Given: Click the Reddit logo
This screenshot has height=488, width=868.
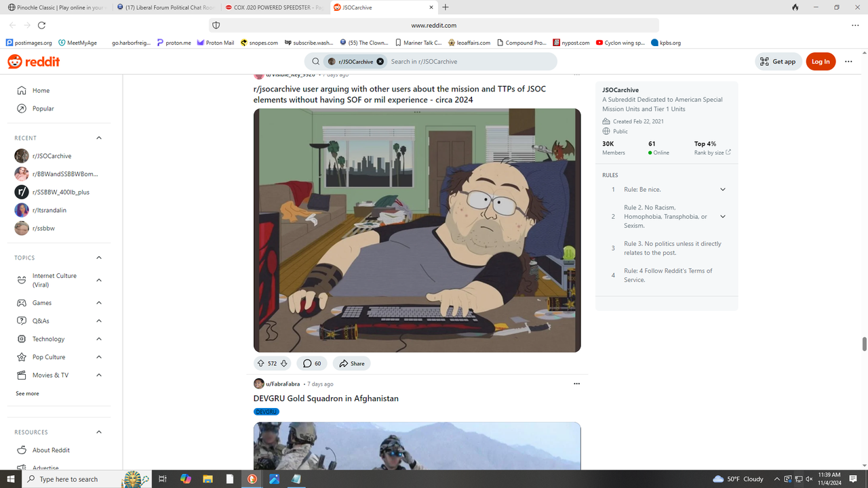Looking at the screenshot, I should click(x=34, y=62).
